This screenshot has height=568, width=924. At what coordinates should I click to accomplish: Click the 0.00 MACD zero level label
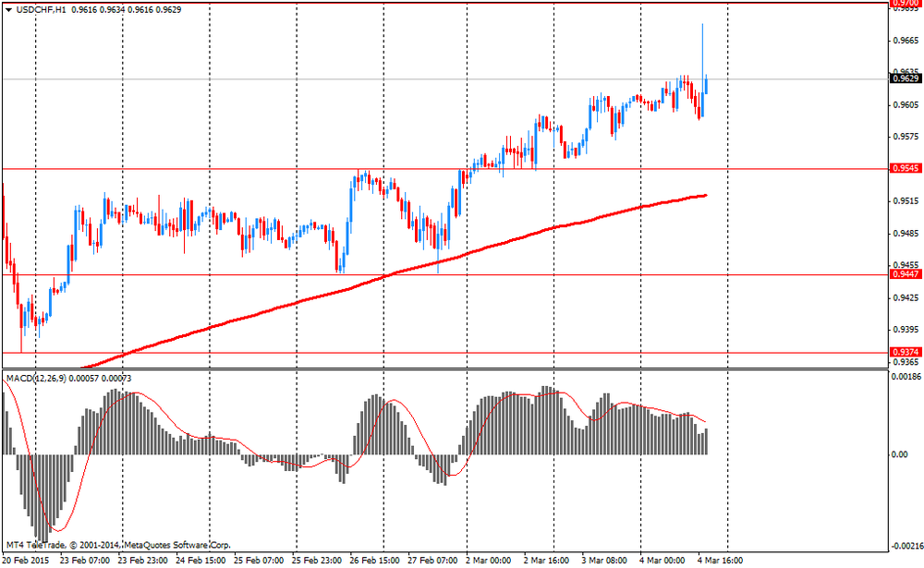(900, 454)
